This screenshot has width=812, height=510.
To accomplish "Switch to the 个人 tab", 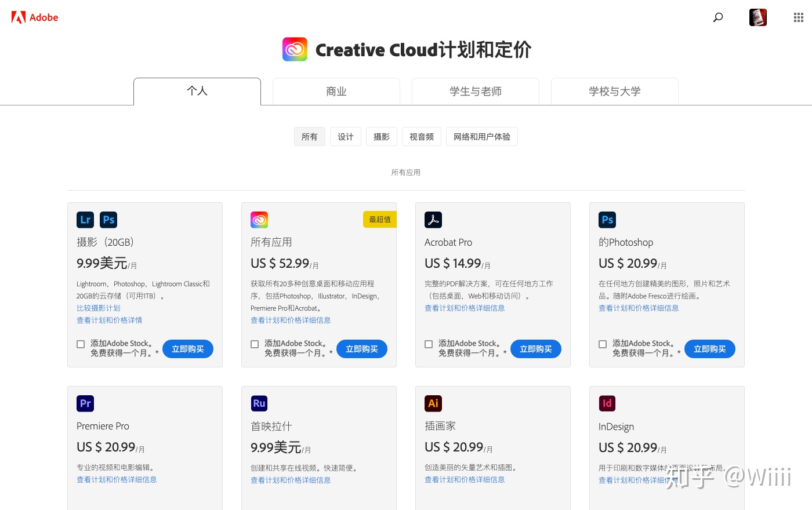I will (x=197, y=92).
